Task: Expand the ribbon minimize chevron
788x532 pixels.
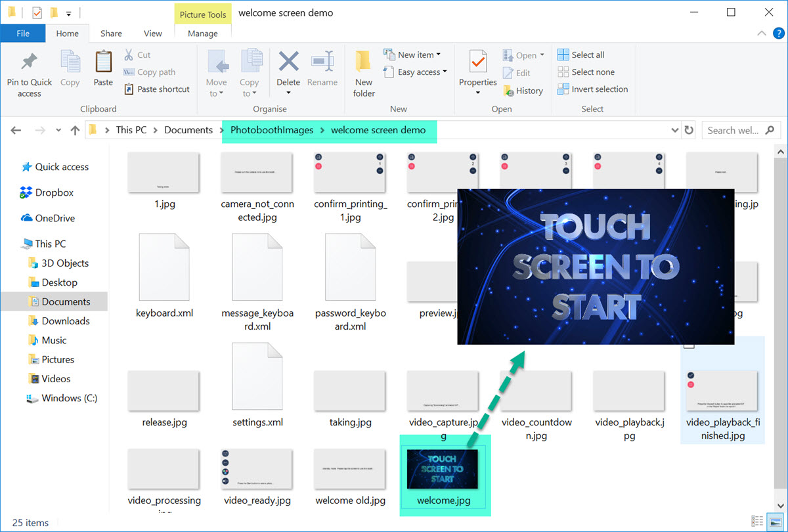Action: (762, 33)
